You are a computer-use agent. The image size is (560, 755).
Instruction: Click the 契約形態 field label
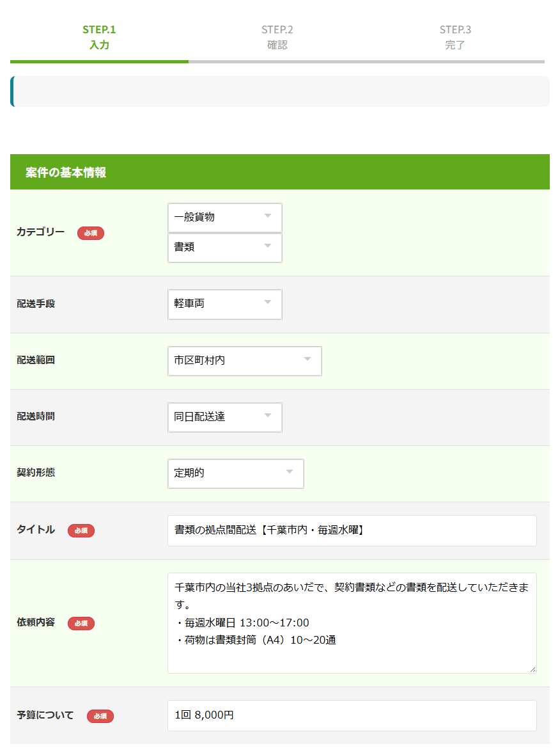coord(36,472)
